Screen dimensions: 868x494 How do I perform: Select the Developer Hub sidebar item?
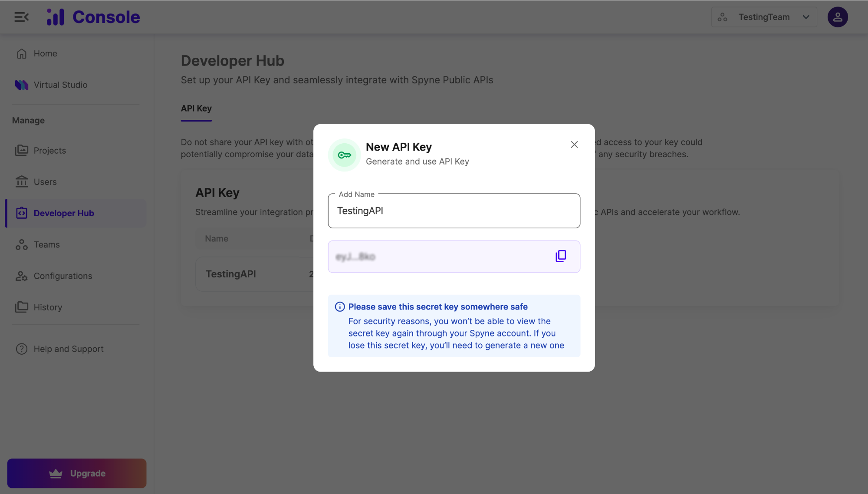[x=64, y=213]
